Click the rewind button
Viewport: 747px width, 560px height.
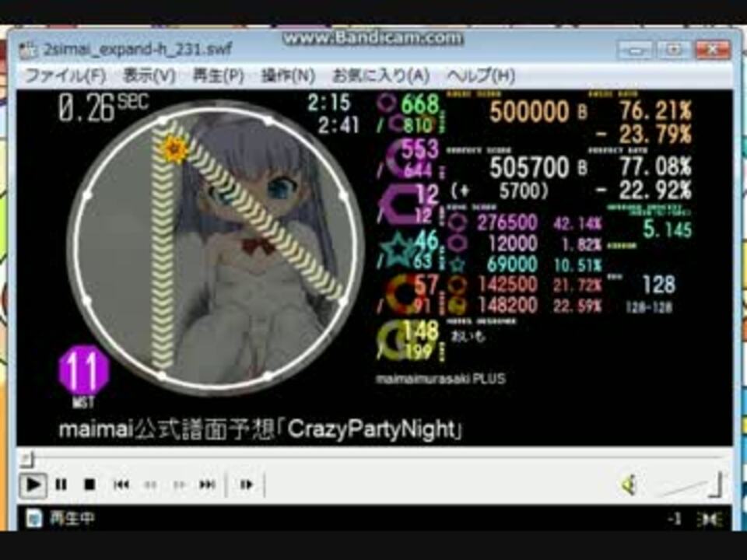[x=150, y=485]
